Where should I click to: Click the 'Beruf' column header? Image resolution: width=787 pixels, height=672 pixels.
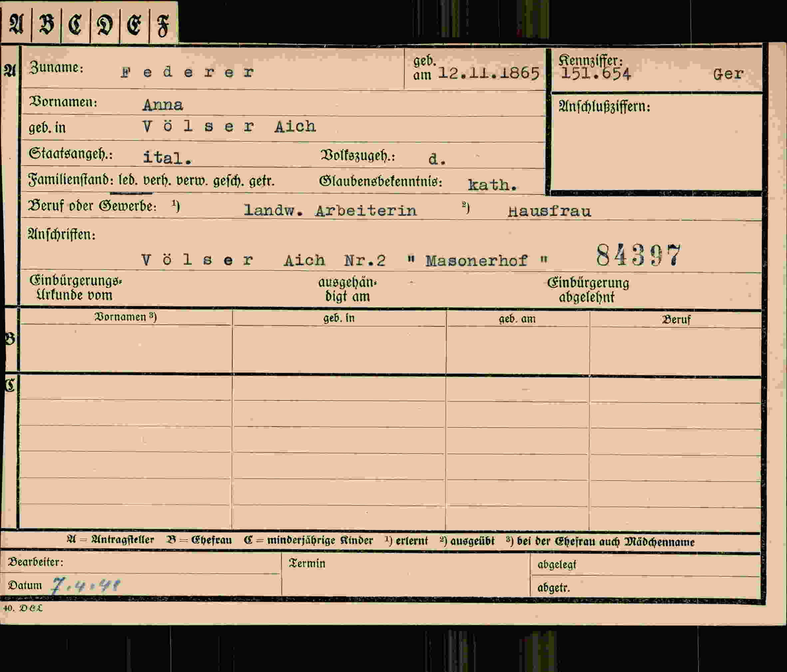pos(676,320)
